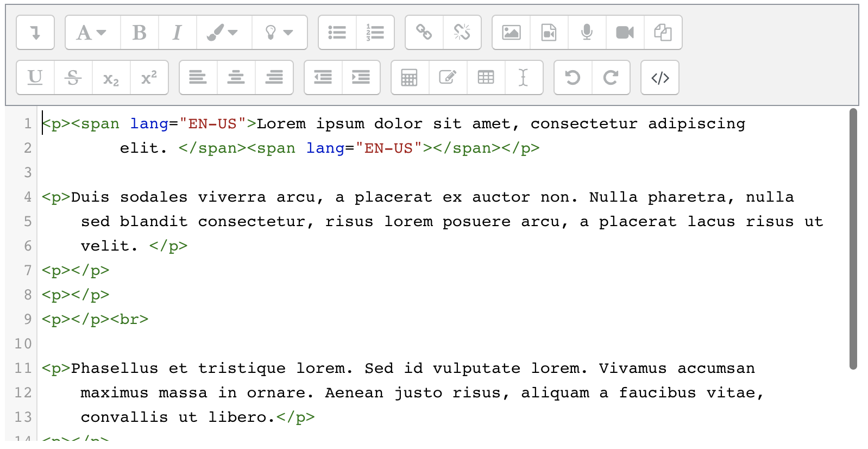Undo the last change
The width and height of the screenshot is (868, 449).
[573, 78]
